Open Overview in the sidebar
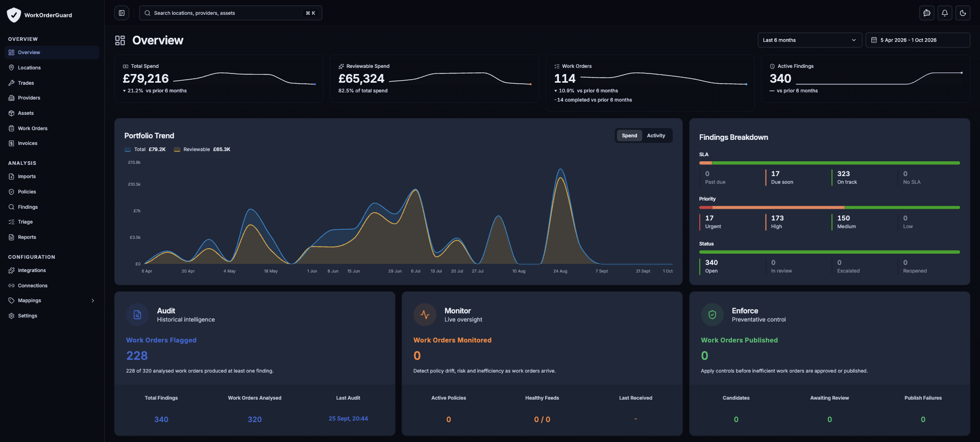 [52, 53]
